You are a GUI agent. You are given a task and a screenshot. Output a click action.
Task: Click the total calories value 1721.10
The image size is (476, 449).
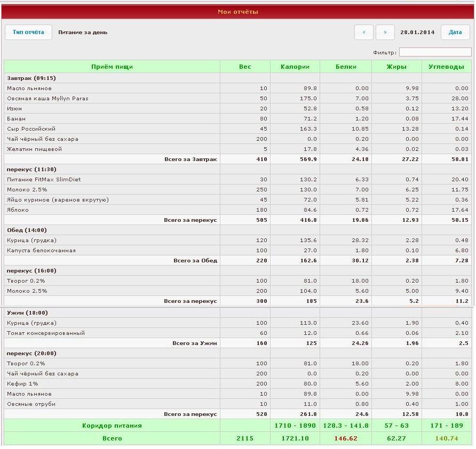tap(295, 438)
